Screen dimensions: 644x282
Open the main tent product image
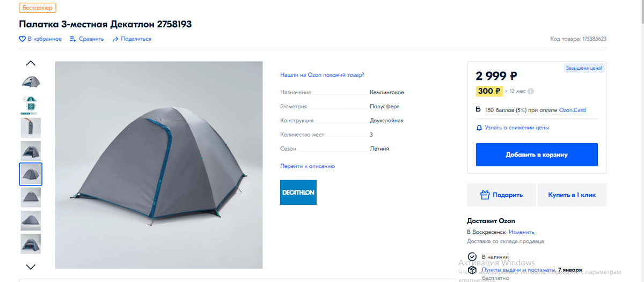click(x=159, y=165)
